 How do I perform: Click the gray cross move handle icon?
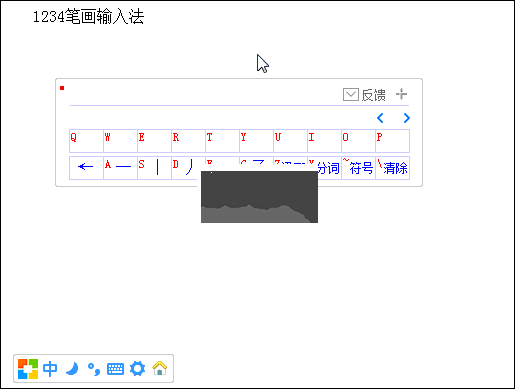pos(402,94)
